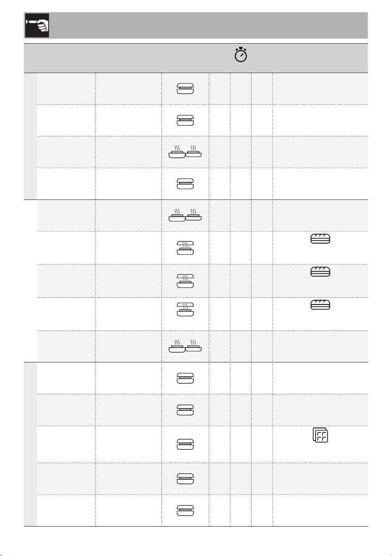Click the grey title banner beside hand icon

[208, 25]
